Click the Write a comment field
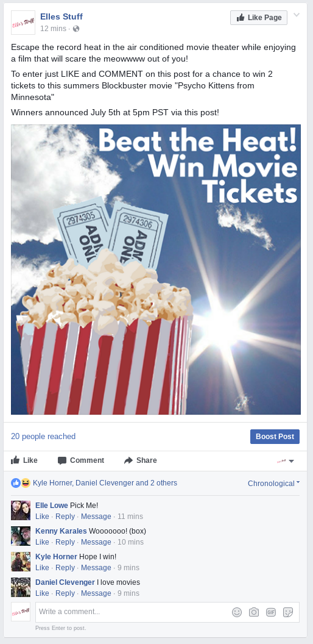313x644 pixels. 167,612
